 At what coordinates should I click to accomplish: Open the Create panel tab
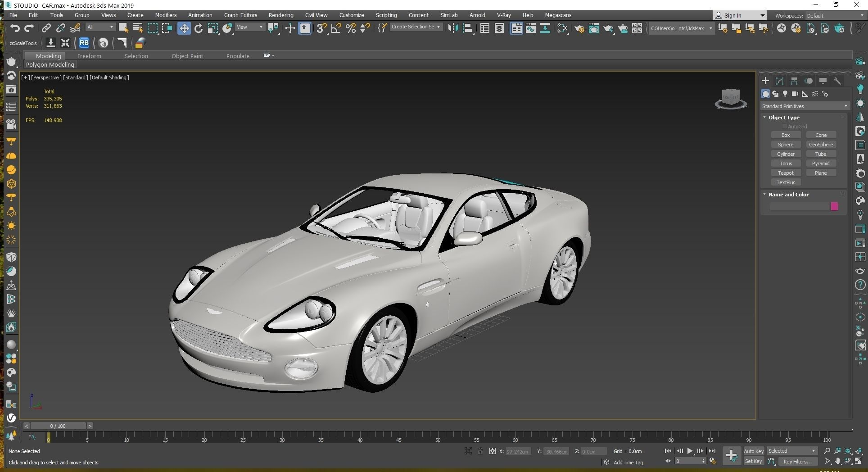[x=765, y=81]
